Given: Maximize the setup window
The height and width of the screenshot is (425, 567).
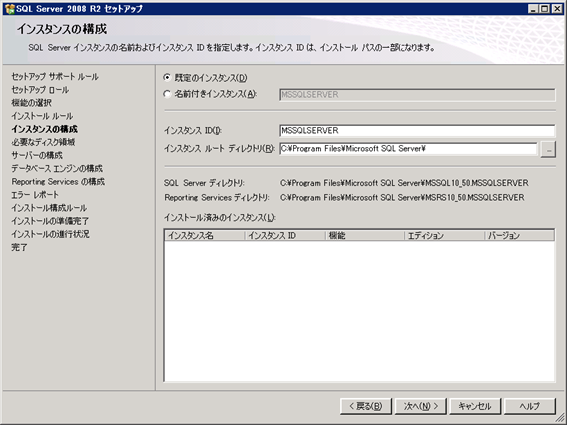Looking at the screenshot, I should (x=545, y=9).
